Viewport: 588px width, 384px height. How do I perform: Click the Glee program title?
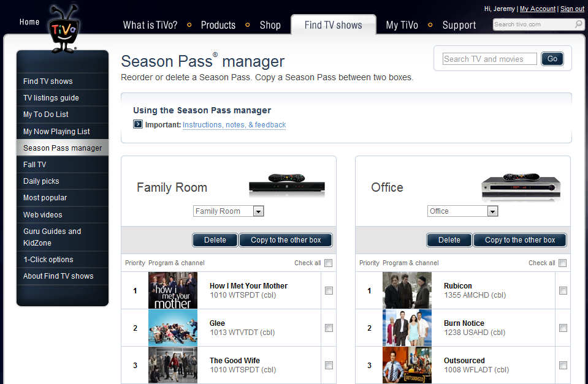(217, 323)
